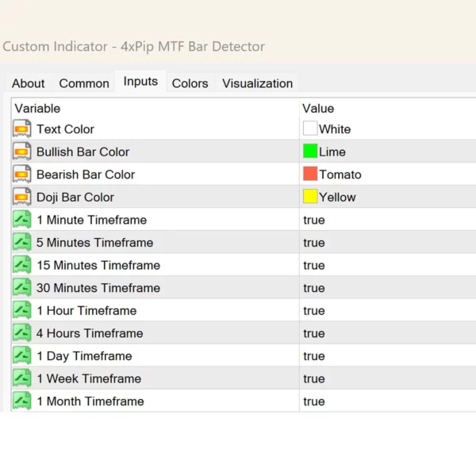Screen dimensions: 476x476
Task: Open the Doji Bar Color Yellow dropdown
Action: pyautogui.click(x=337, y=197)
